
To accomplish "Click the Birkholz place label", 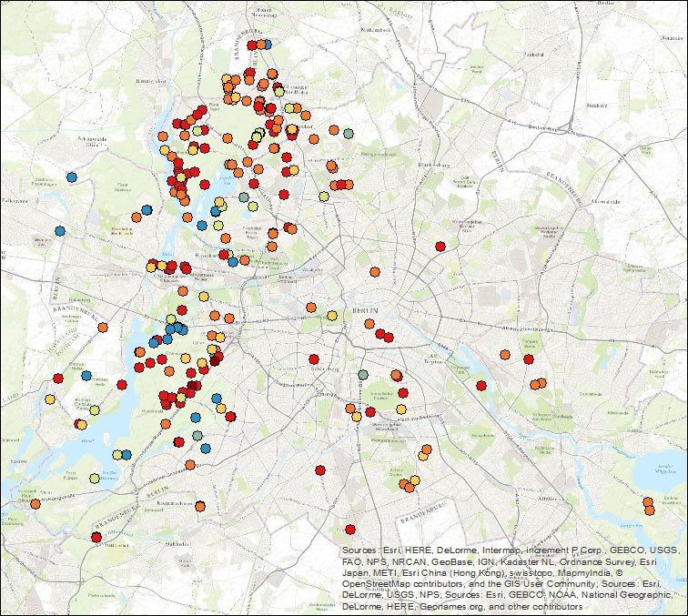I will [597, 106].
